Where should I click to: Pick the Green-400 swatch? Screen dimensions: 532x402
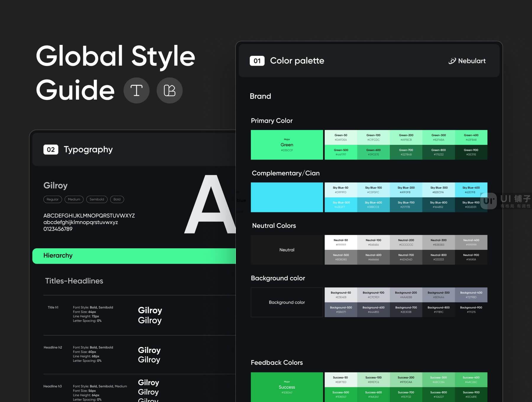(471, 137)
